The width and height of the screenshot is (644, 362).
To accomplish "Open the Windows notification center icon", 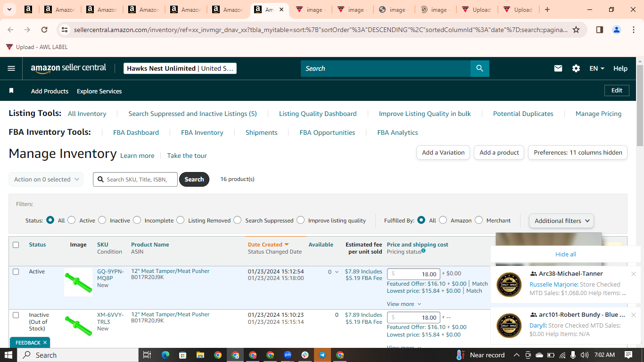I will click(x=628, y=355).
